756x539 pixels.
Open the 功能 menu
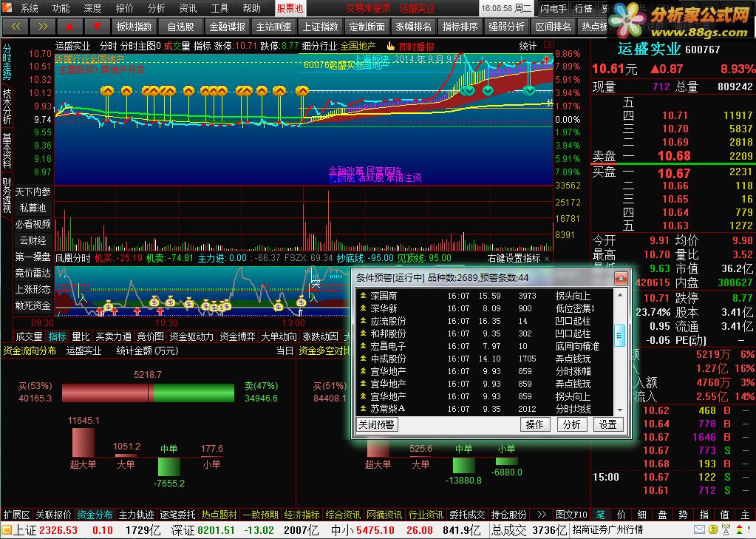[61, 8]
